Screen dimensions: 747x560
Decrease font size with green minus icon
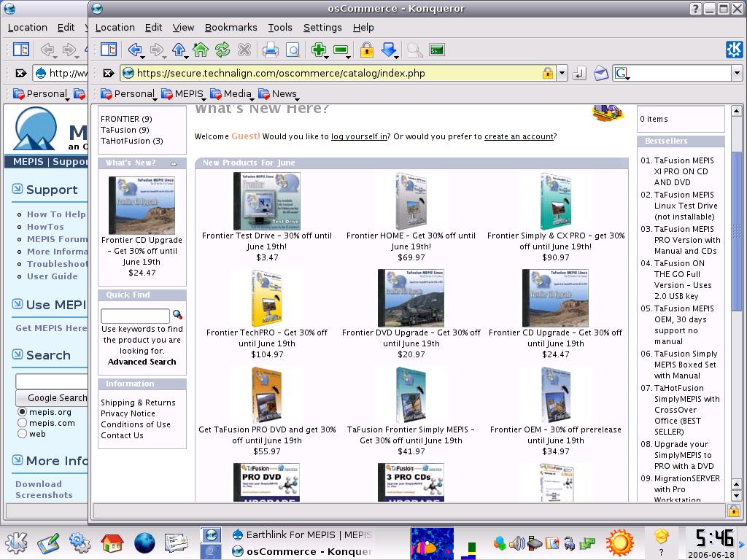coord(341,50)
